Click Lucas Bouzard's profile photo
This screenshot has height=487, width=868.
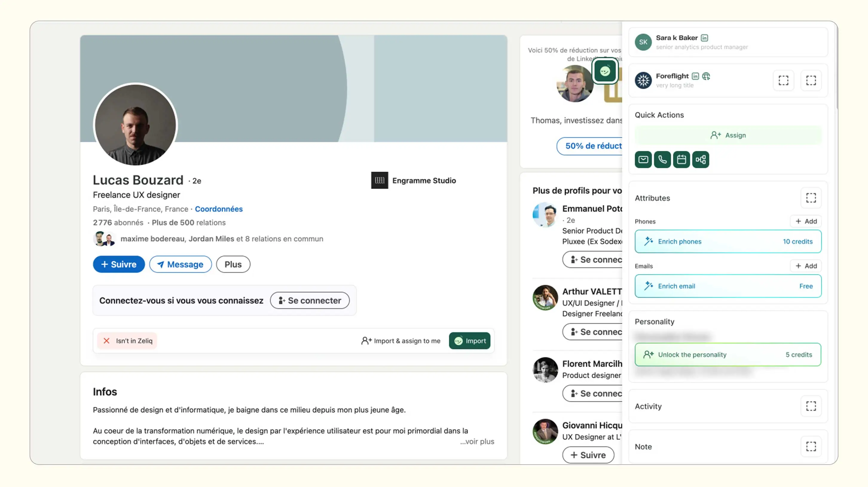[x=135, y=125]
